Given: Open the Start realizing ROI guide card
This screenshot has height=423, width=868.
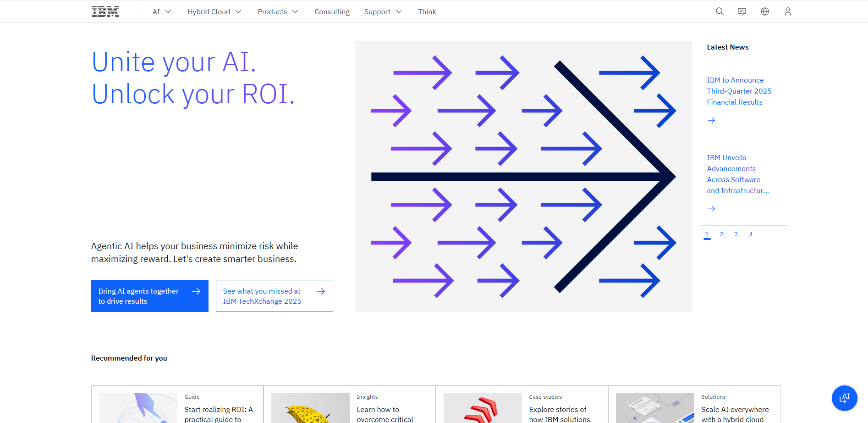Looking at the screenshot, I should pyautogui.click(x=219, y=413).
